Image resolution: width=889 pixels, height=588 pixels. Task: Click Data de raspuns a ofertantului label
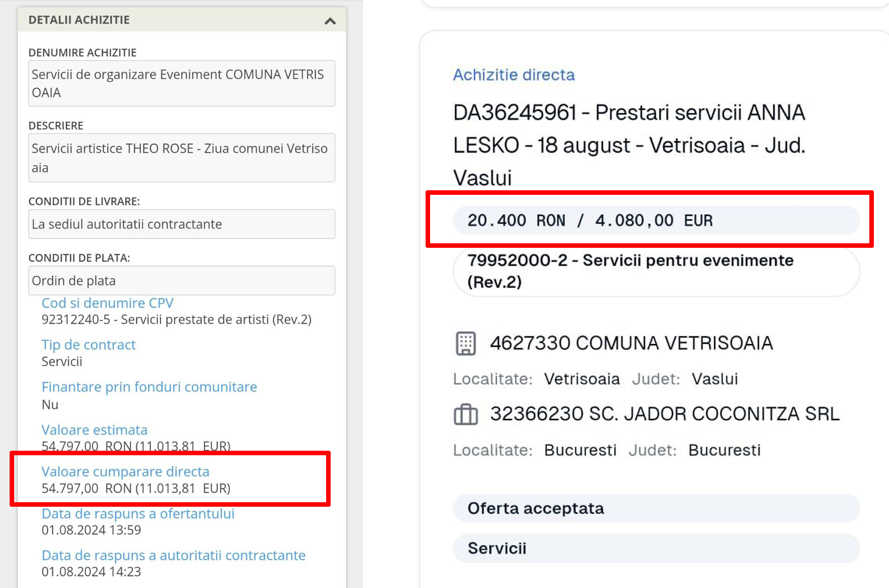click(138, 514)
